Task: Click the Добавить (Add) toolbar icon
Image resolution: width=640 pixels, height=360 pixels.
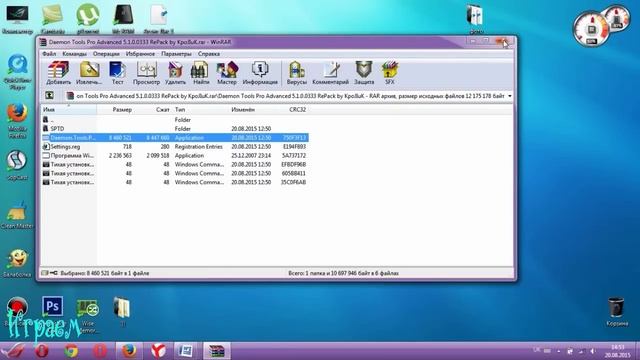Action: point(58,73)
